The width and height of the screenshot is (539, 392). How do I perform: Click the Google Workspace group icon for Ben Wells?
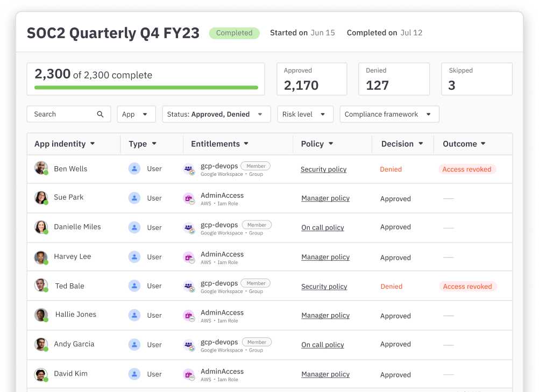tap(189, 169)
